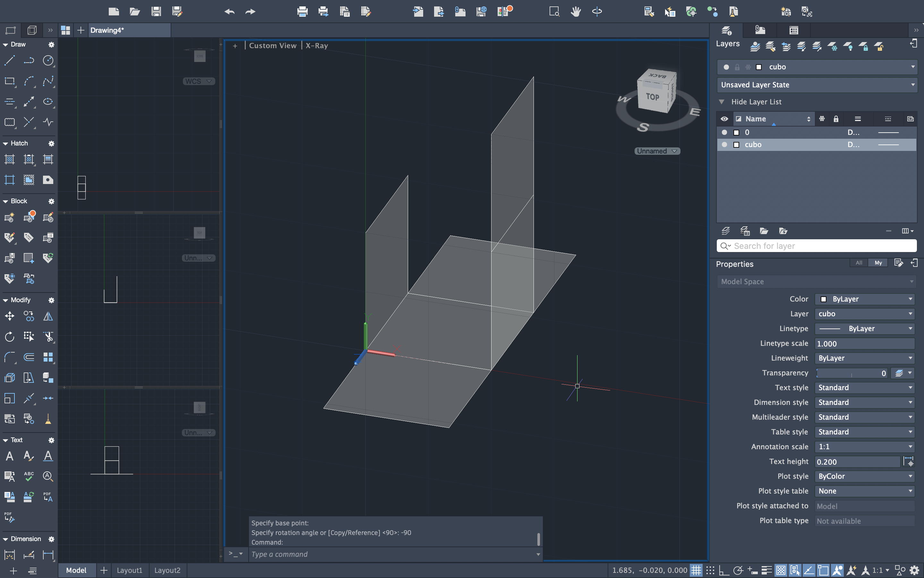
Task: Select the Drawing4* document tab
Action: (x=129, y=30)
